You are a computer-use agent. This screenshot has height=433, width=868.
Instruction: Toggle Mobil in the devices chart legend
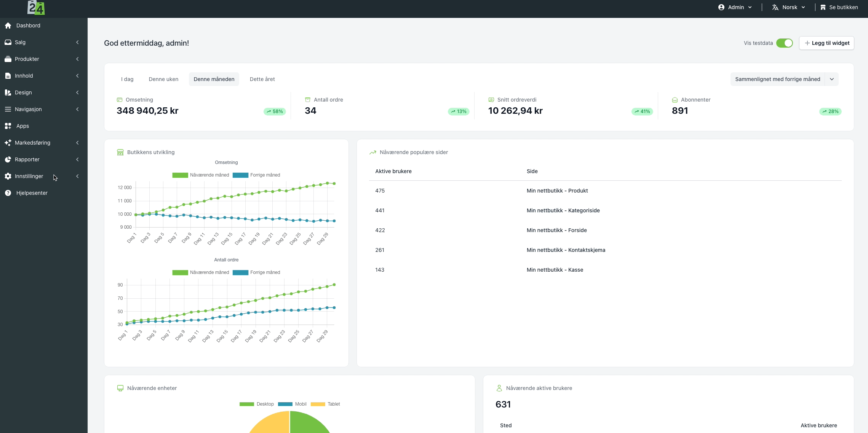pyautogui.click(x=292, y=404)
